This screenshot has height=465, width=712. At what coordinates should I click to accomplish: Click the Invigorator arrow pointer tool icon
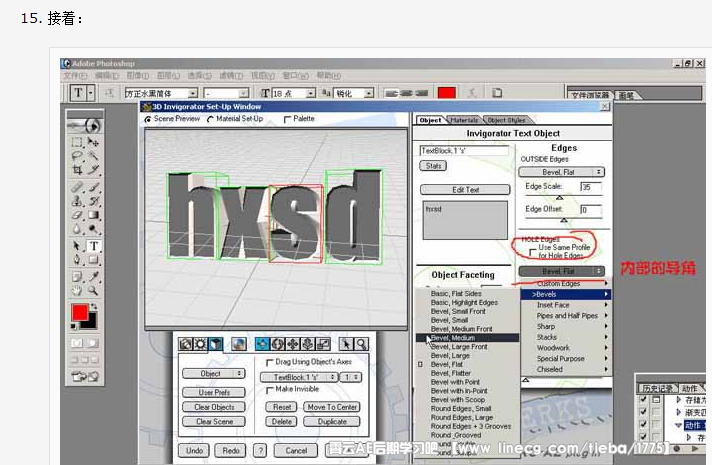pos(346,344)
